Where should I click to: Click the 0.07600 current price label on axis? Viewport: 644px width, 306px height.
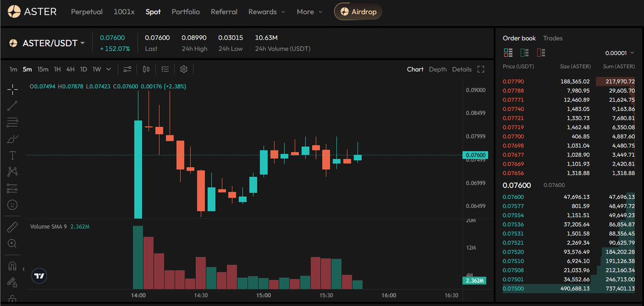[x=474, y=155]
